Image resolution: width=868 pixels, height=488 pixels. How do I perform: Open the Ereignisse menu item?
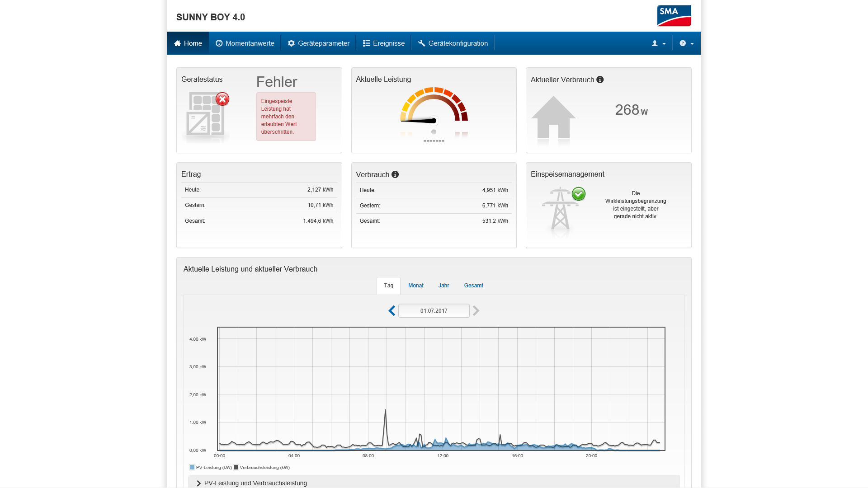tap(383, 43)
